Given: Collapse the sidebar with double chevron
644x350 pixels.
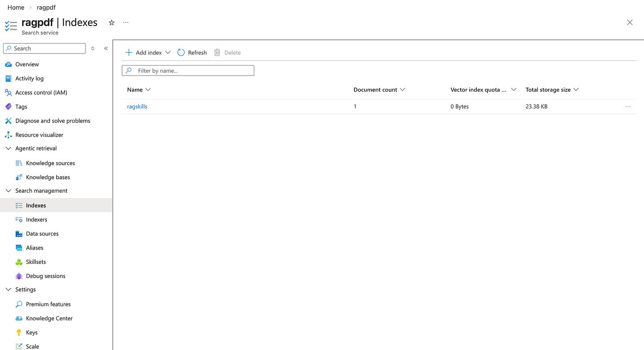Looking at the screenshot, I should (106, 49).
